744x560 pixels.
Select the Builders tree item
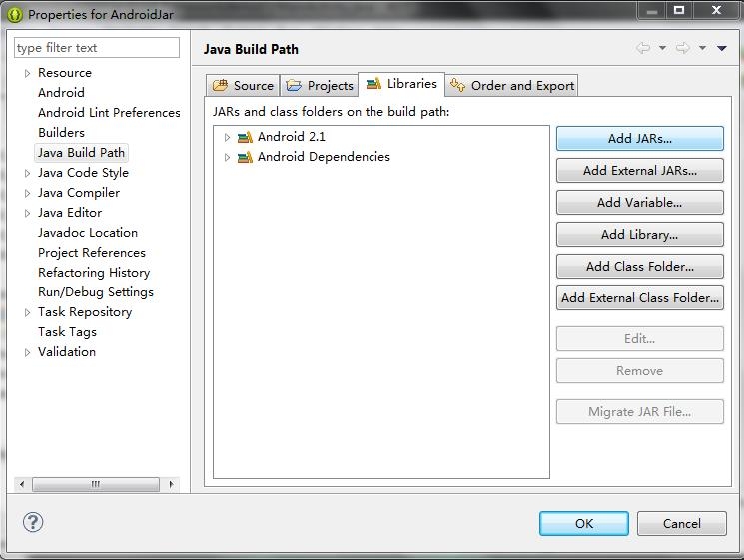(61, 133)
